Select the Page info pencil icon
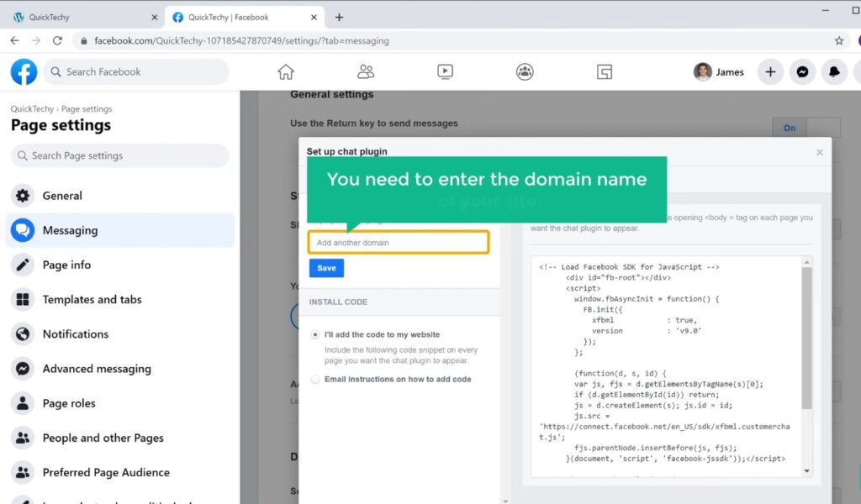 [24, 265]
